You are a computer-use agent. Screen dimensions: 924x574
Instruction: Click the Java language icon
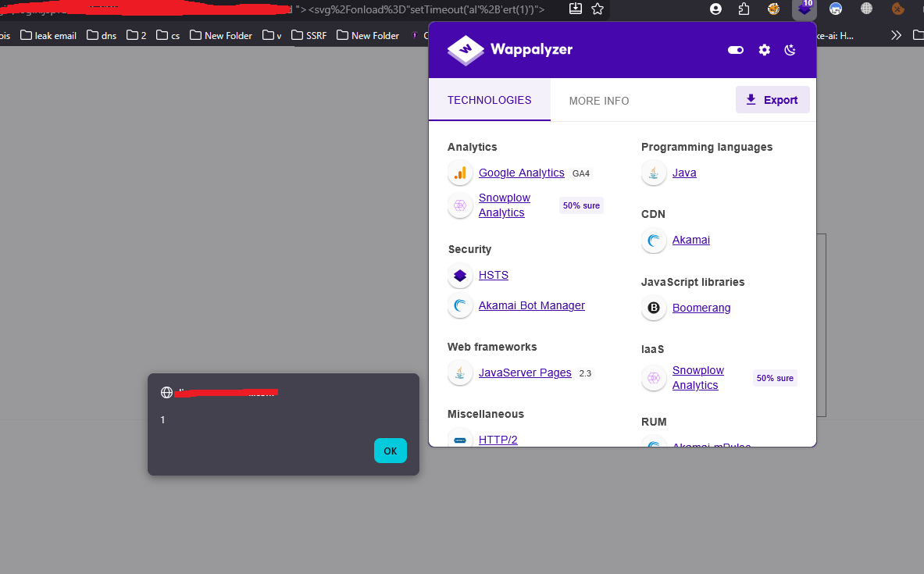(x=654, y=173)
